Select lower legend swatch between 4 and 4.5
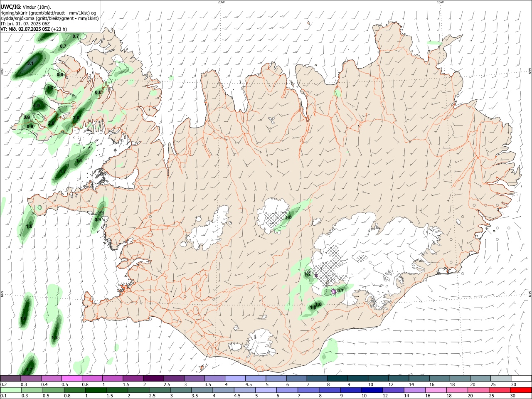Viewport: 532px width, 399px height. (224, 390)
